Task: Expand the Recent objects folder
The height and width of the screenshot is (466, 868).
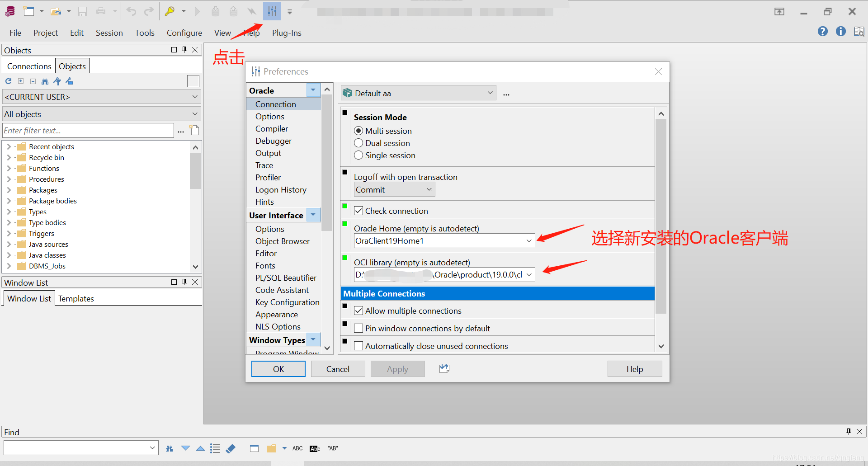Action: click(9, 146)
